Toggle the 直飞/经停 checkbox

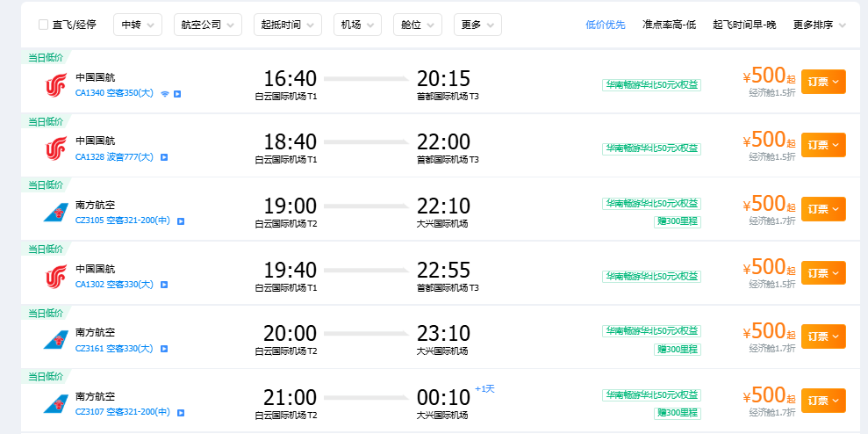[x=43, y=25]
